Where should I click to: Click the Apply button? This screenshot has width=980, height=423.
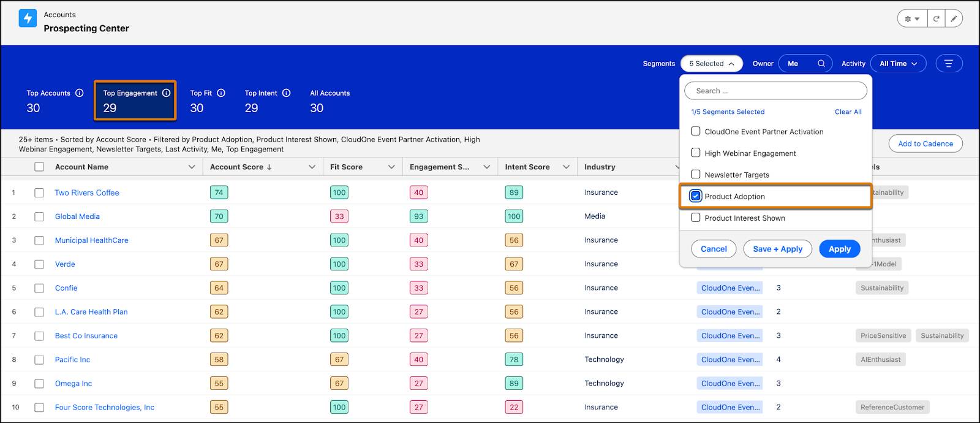pos(840,249)
